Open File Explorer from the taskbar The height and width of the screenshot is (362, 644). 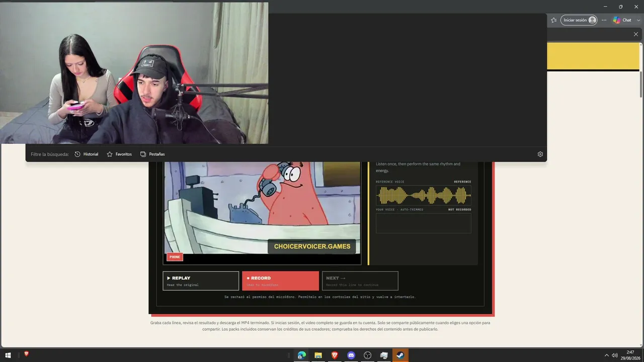(318, 355)
